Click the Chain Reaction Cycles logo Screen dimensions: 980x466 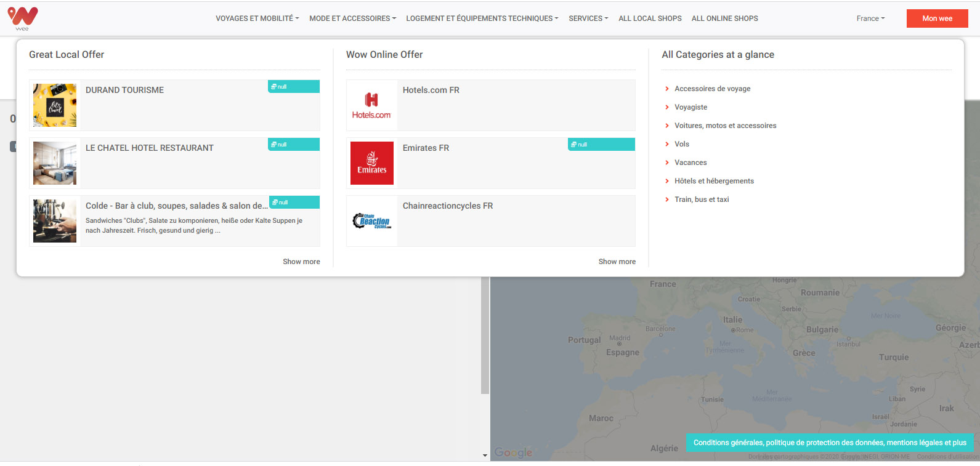371,221
